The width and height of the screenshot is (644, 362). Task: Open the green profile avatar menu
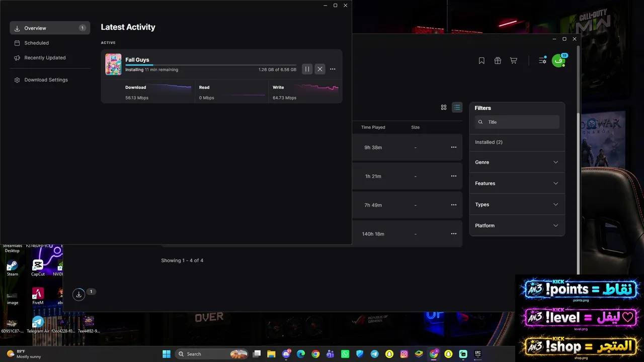(558, 61)
